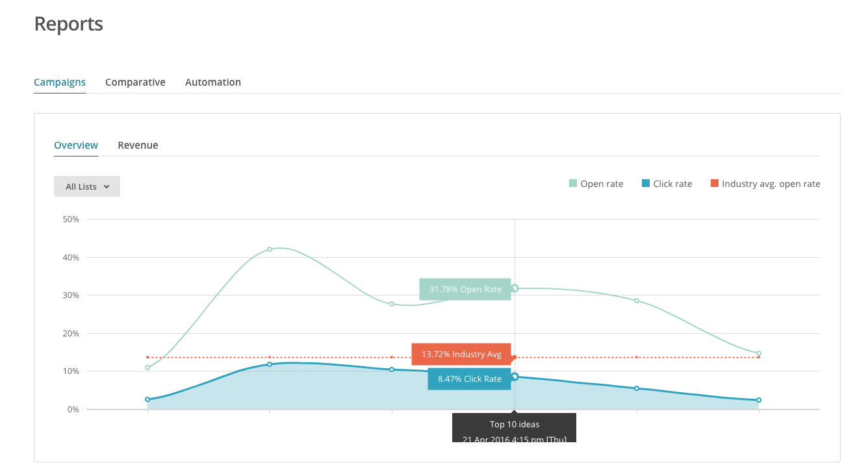Switch to the Revenue sub-tab
The height and width of the screenshot is (476, 868).
(138, 145)
